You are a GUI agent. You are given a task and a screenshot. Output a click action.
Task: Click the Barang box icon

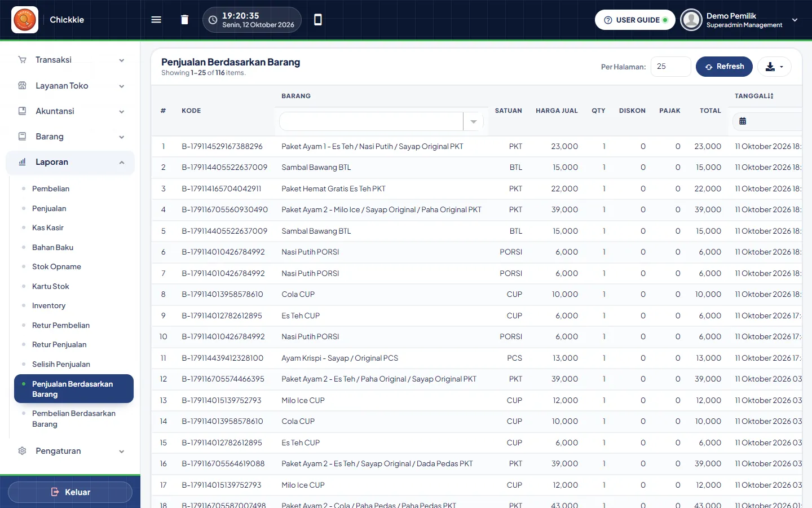(x=22, y=137)
